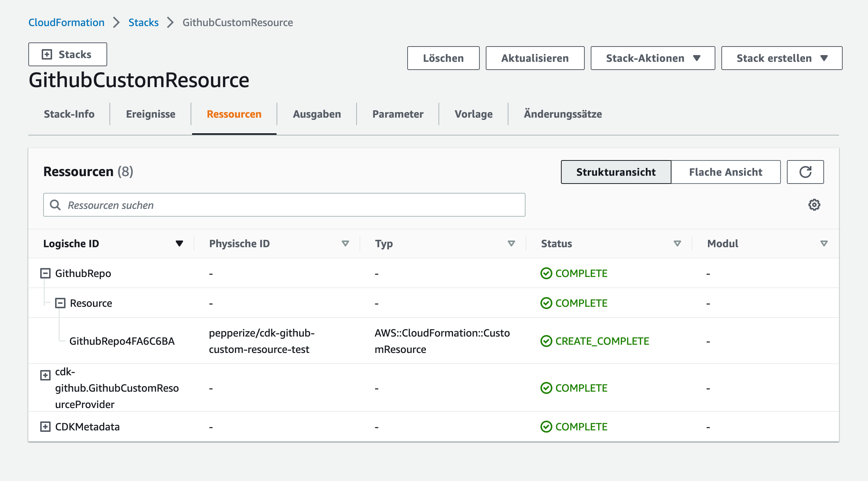Click sort arrow on Typ column
Image resolution: width=868 pixels, height=481 pixels.
(511, 243)
